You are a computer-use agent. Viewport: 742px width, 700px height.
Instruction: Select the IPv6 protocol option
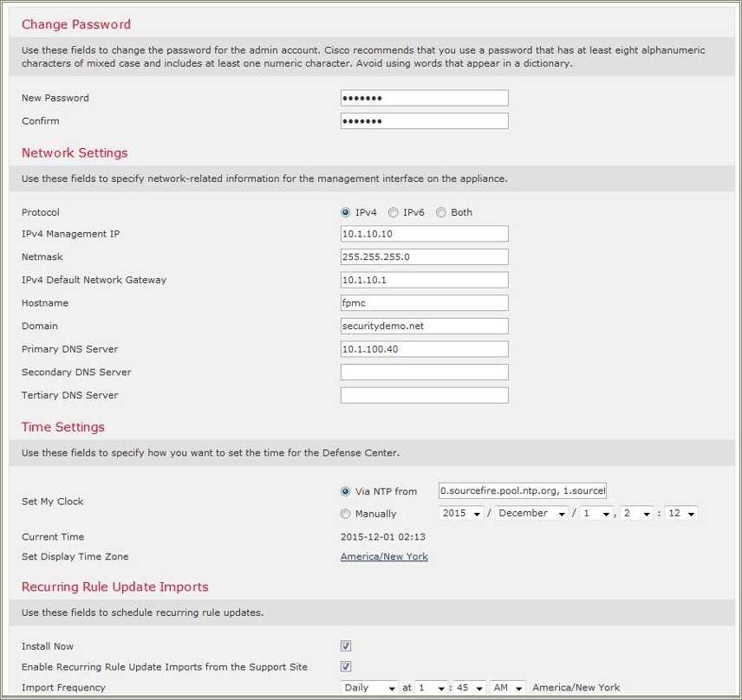[x=394, y=212]
